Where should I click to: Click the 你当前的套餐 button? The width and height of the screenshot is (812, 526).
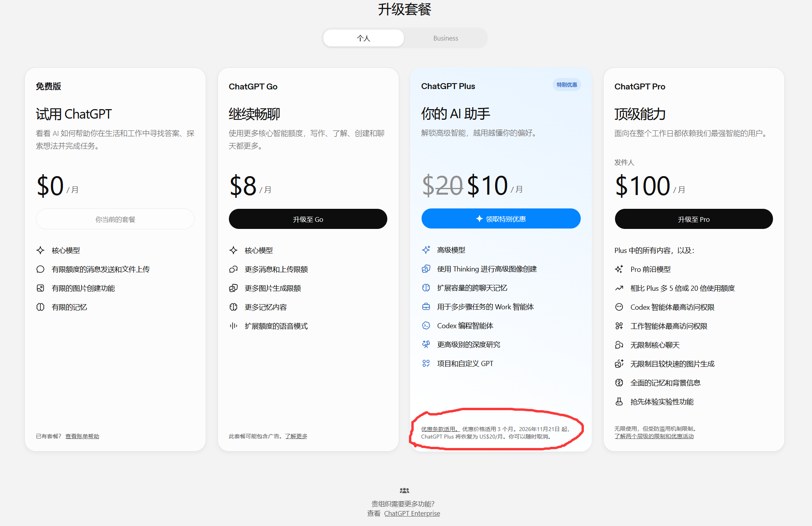(115, 219)
